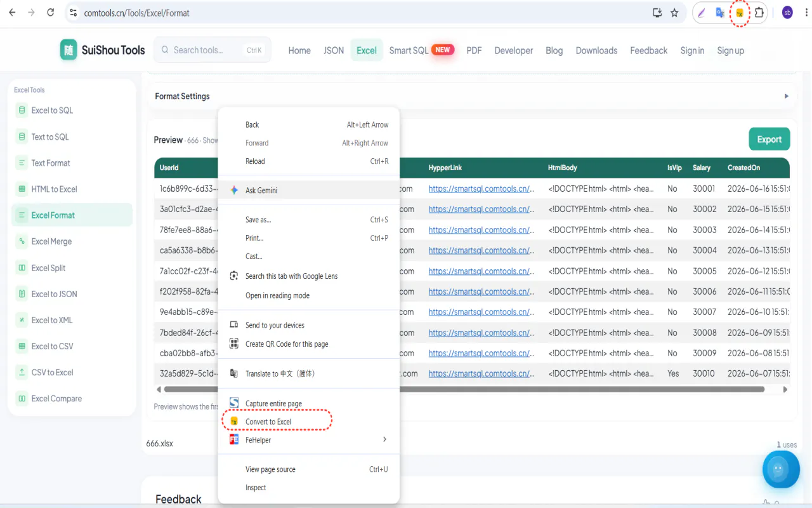Image resolution: width=812 pixels, height=508 pixels.
Task: Click the Text to SQL sidebar icon
Action: point(22,137)
